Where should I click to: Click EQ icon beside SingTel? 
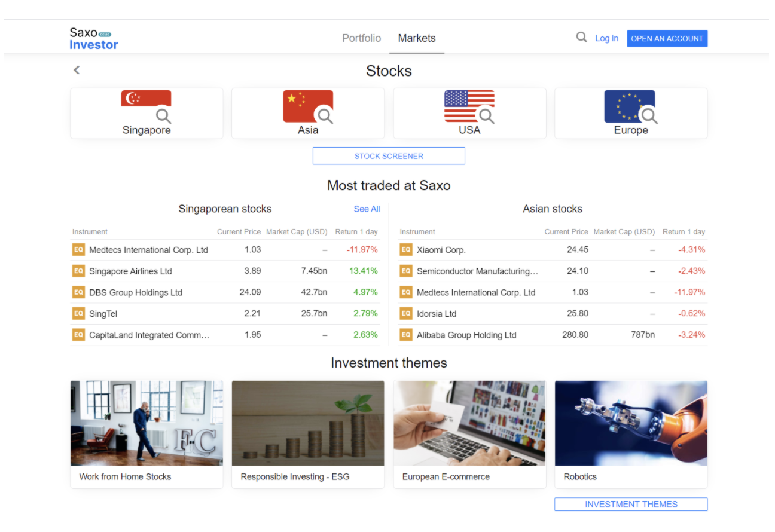click(78, 313)
